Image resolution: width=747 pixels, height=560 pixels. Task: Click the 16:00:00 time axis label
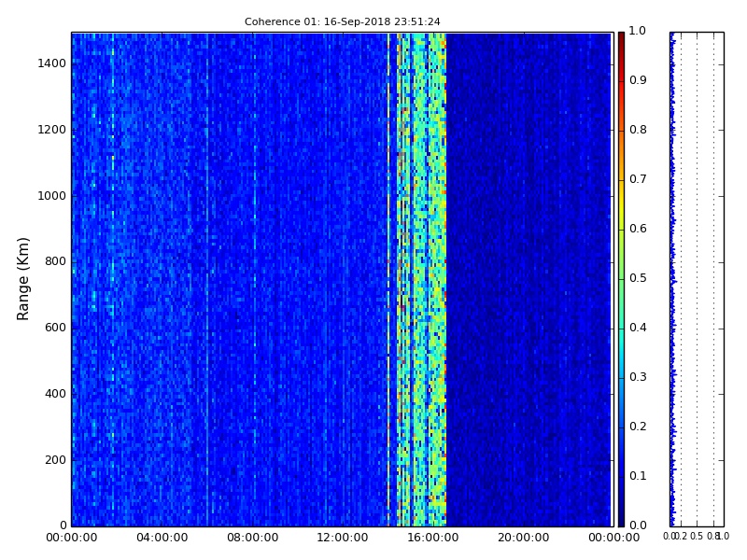[x=433, y=538]
